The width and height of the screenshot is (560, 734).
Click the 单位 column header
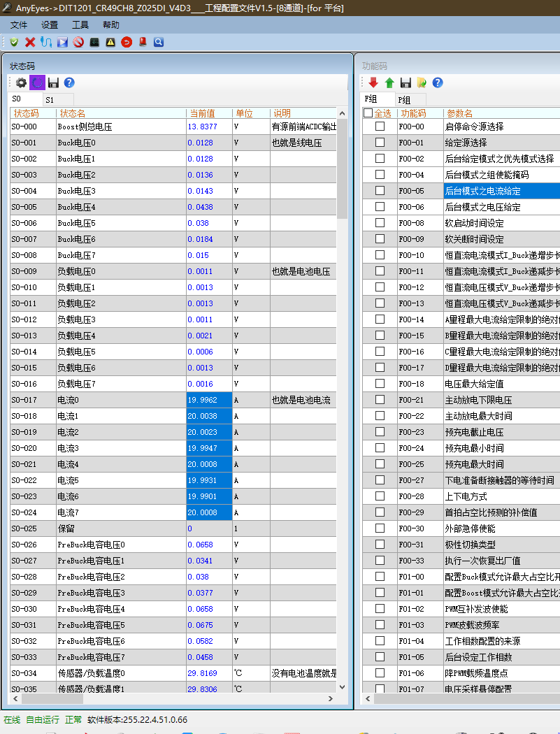252,113
